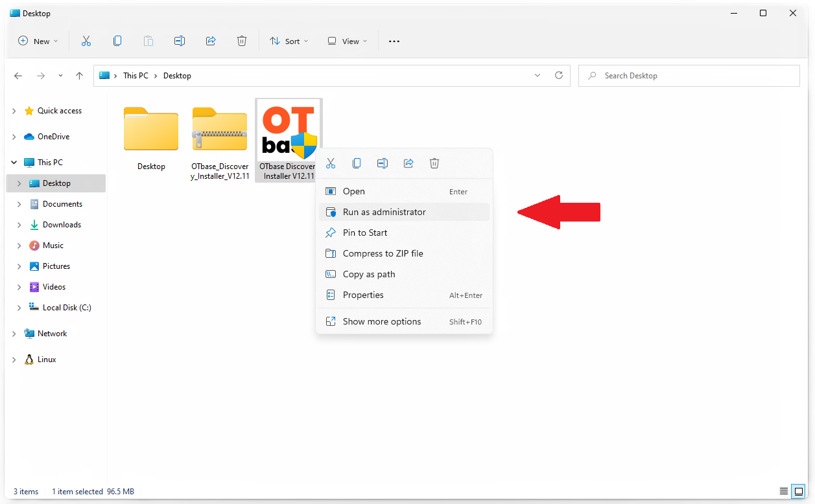
Task: Open address bar history dropdown
Action: 537,75
